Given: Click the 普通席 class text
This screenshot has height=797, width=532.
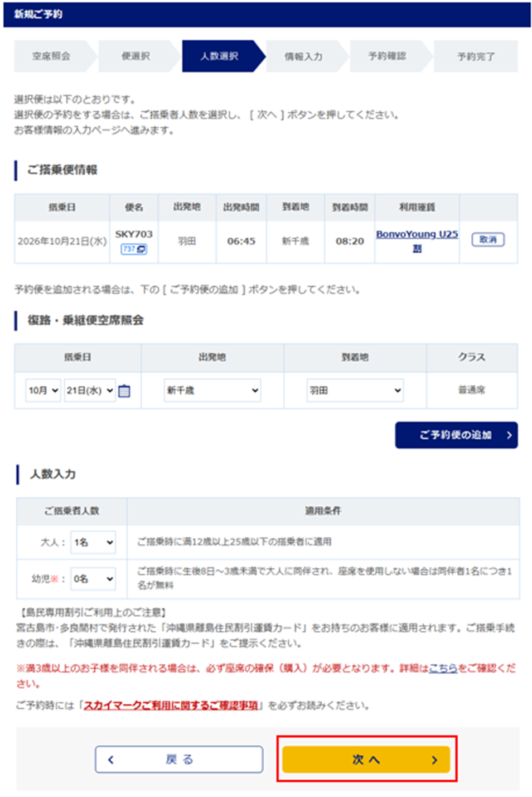Looking at the screenshot, I should (x=472, y=390).
